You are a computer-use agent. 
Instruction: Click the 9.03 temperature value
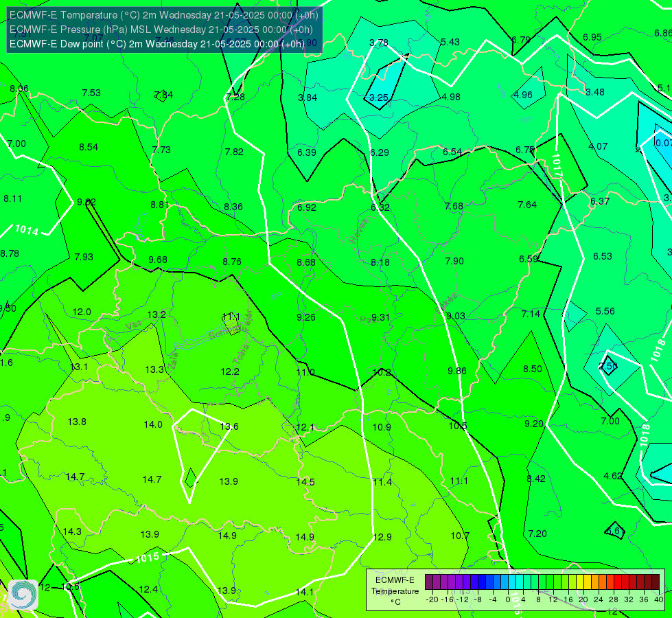click(x=456, y=316)
